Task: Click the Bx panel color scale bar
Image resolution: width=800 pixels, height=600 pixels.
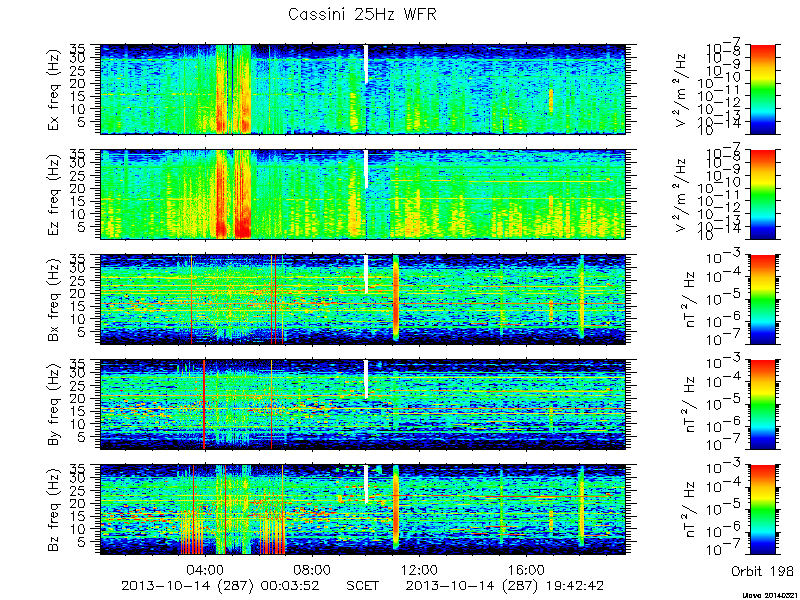Action: (x=762, y=299)
